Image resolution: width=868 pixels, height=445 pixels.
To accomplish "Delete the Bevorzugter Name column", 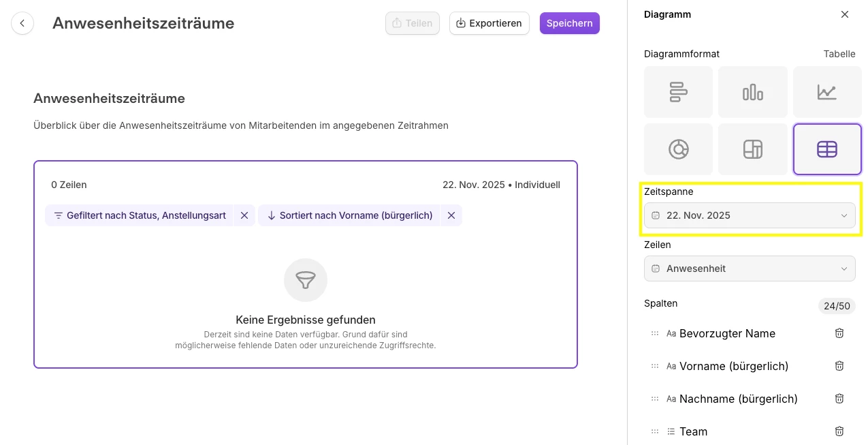I will coord(839,333).
